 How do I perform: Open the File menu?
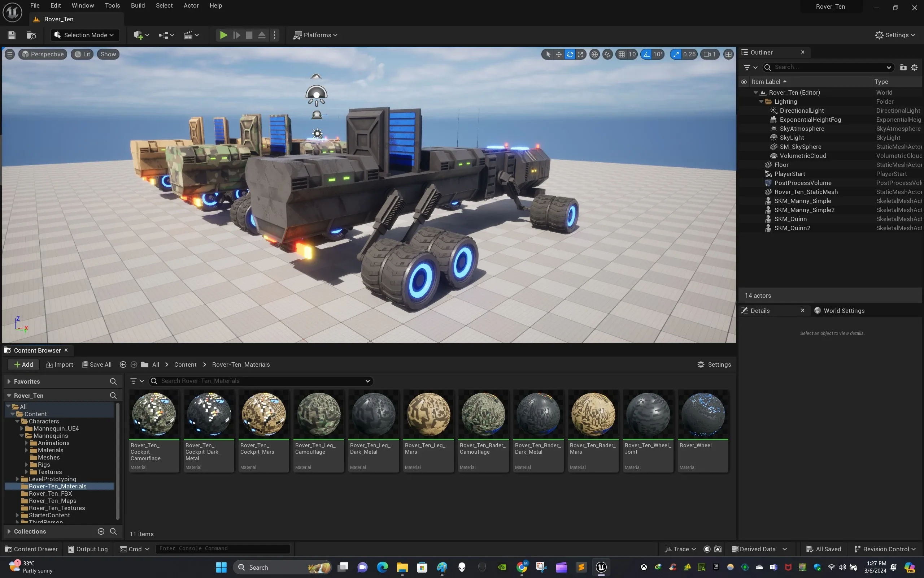[35, 5]
